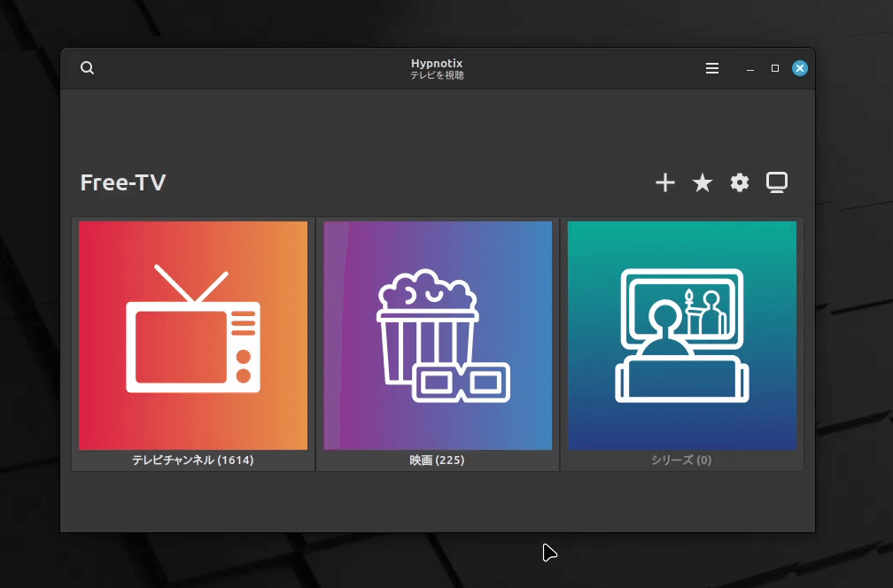Click the Hypnotix title text
This screenshot has height=588, width=893.
[437, 63]
